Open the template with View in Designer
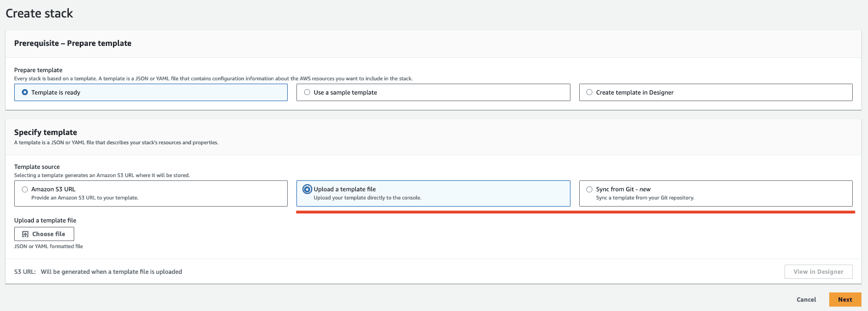The height and width of the screenshot is (311, 868). pos(818,272)
